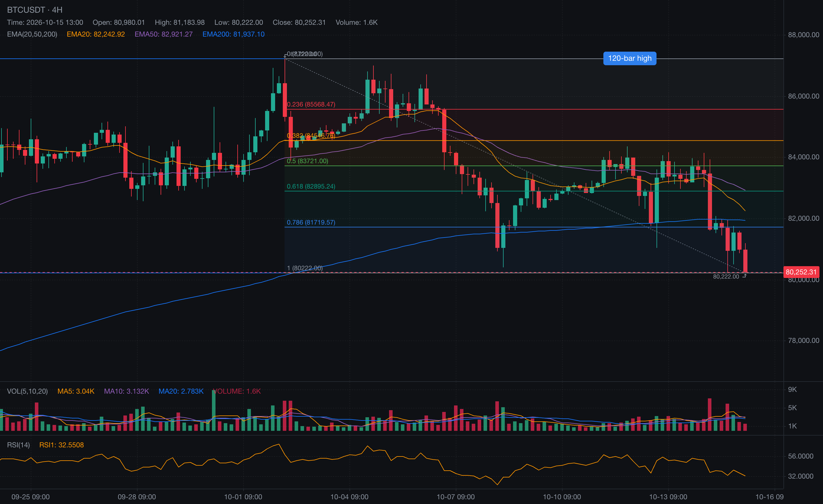Viewport: 823px width, 504px height.
Task: Click the 84,000.00 price axis label
Action: pos(804,157)
